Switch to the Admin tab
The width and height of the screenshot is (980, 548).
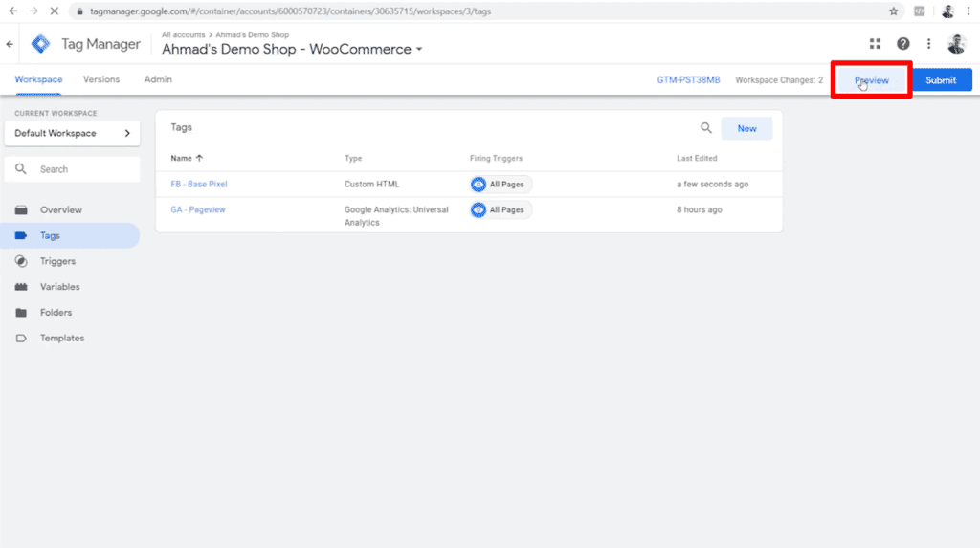point(158,79)
